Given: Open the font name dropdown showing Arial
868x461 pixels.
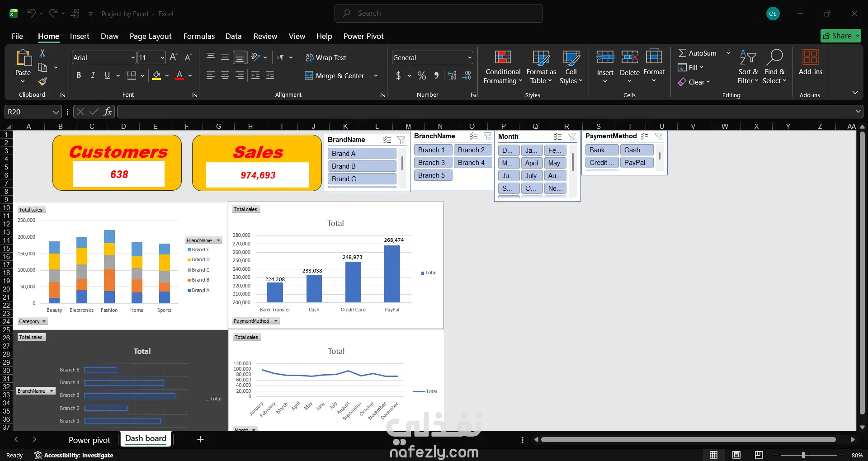Looking at the screenshot, I should pos(133,58).
